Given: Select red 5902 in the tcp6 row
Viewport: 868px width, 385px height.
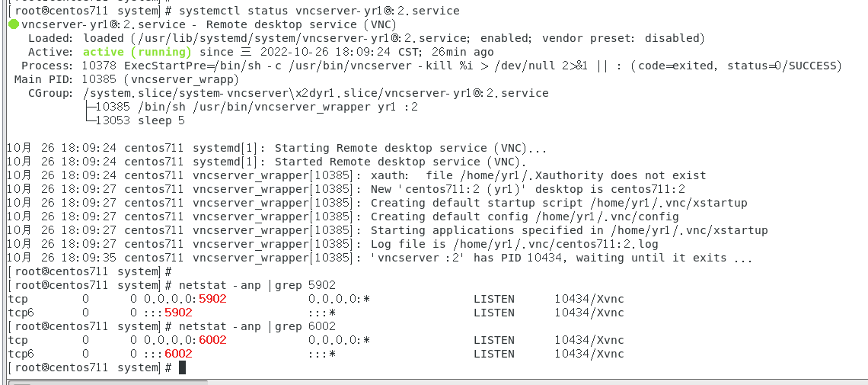Looking at the screenshot, I should click(178, 313).
